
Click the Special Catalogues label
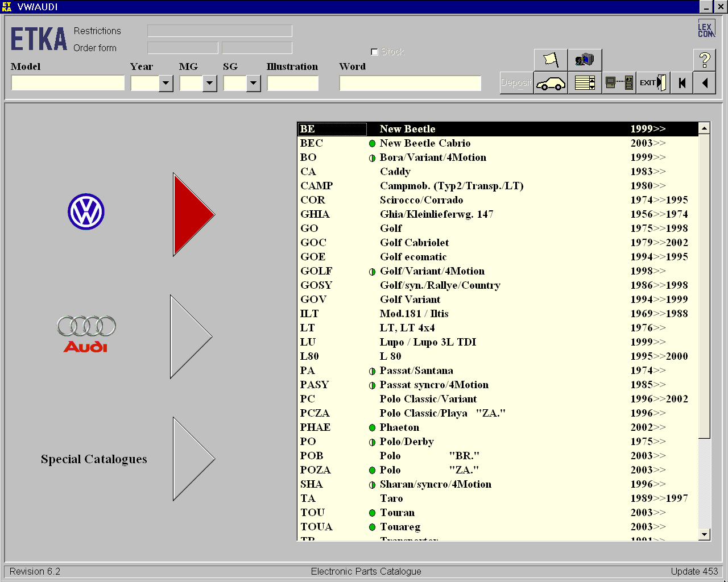pyautogui.click(x=94, y=459)
